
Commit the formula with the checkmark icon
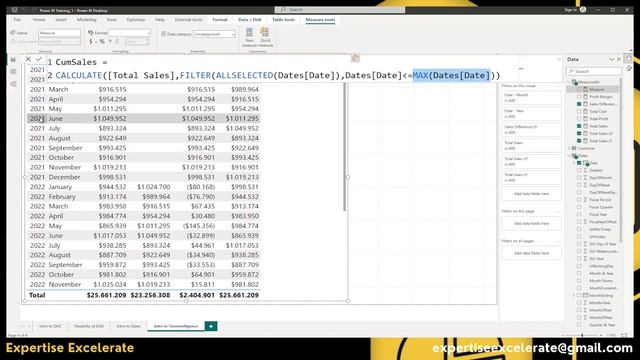[39, 59]
